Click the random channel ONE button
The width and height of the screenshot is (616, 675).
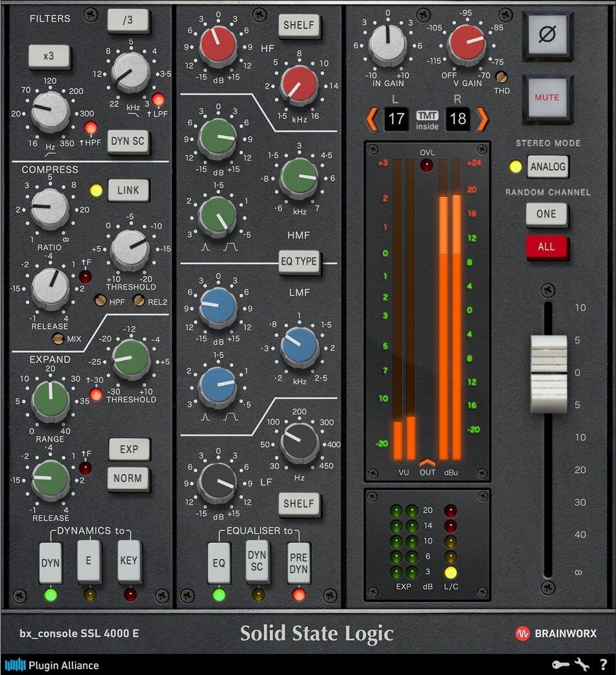coord(546,214)
